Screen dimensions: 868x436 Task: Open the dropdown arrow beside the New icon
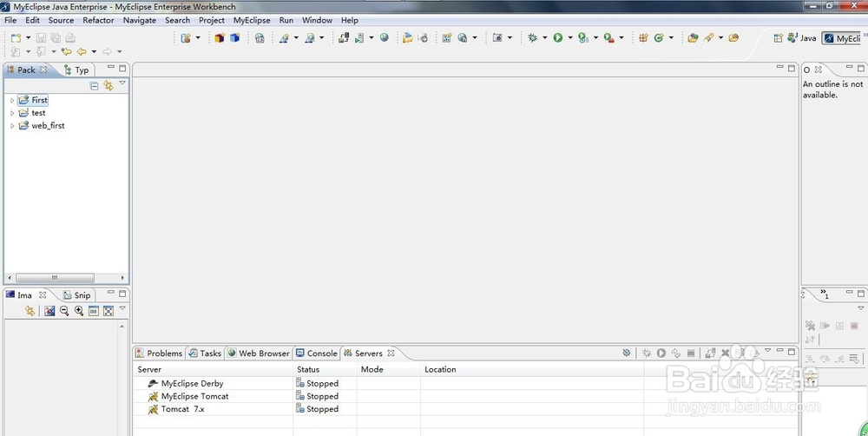pos(29,37)
